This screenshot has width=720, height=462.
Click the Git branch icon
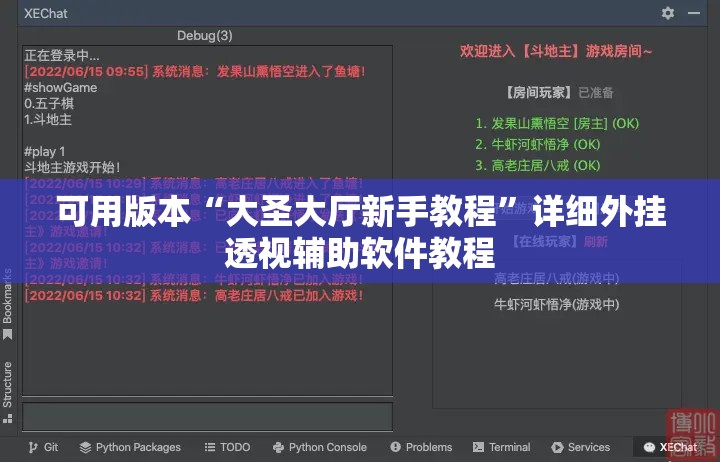pyautogui.click(x=33, y=447)
